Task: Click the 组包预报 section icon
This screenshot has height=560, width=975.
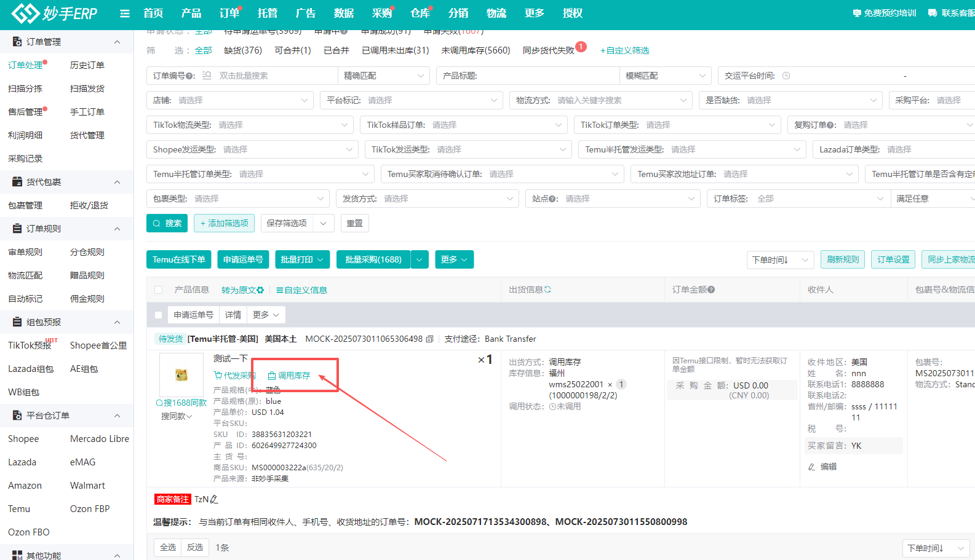Action: click(17, 322)
